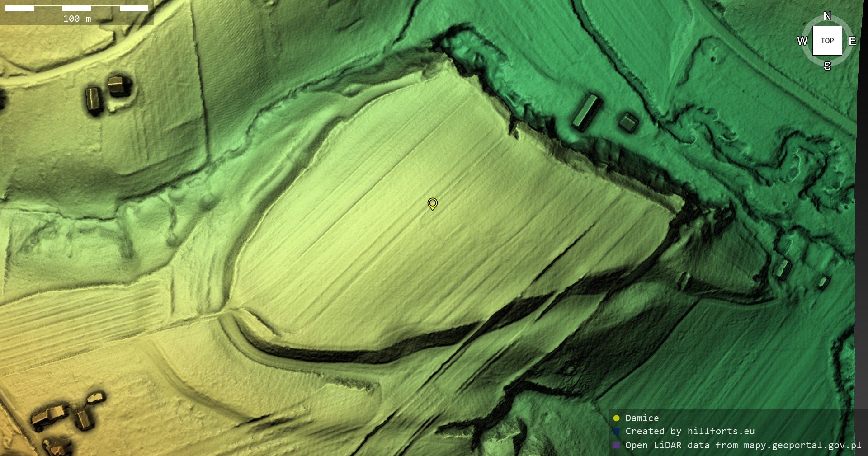This screenshot has height=456, width=868.
Task: Click the rightmost white scale bar segment
Action: (134, 8)
